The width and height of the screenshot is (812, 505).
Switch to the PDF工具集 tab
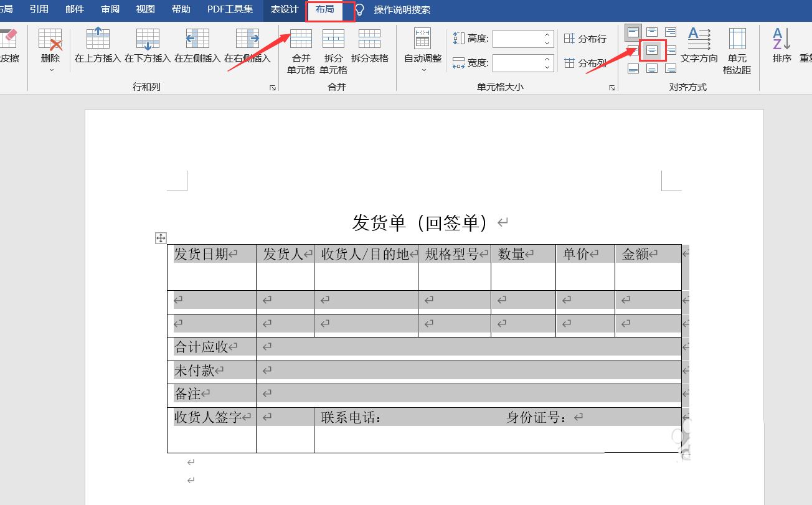[x=230, y=9]
